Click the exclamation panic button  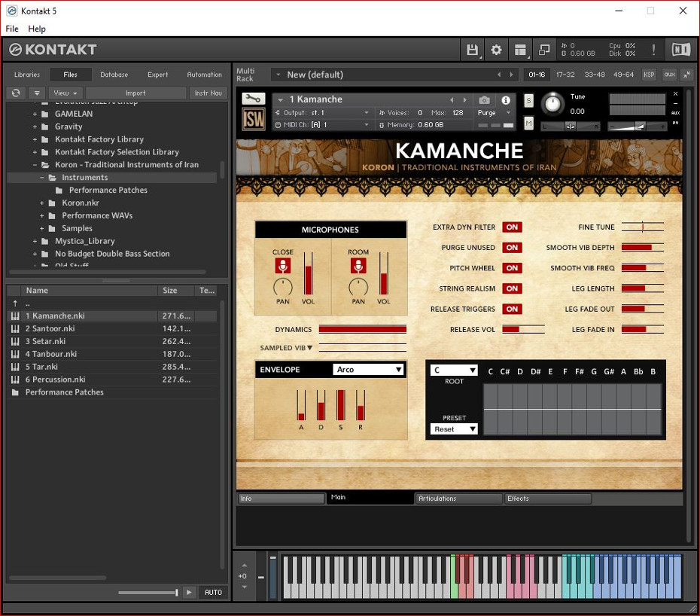(x=653, y=50)
